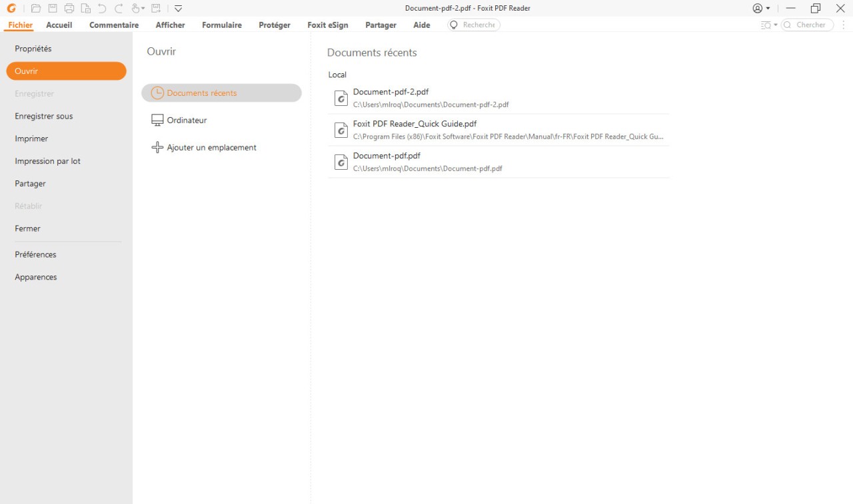Select the Print icon in the toolbar
This screenshot has width=853, height=504.
70,8
